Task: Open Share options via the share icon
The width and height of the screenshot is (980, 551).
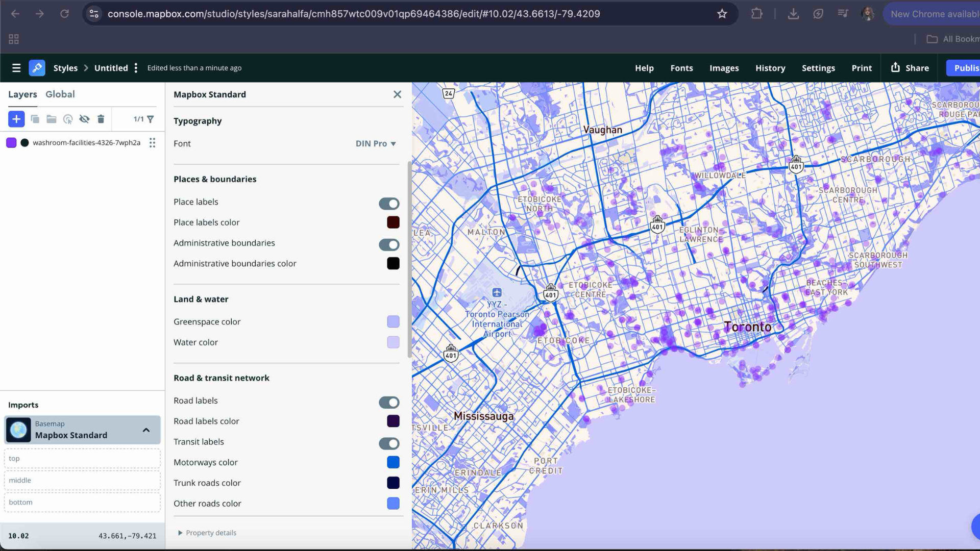Action: click(896, 67)
